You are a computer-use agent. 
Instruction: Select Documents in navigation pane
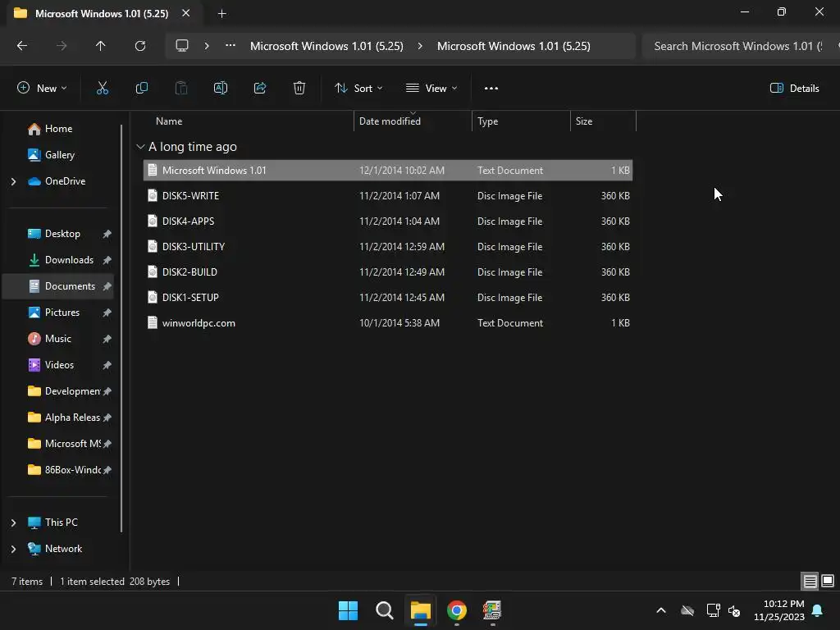(58, 286)
